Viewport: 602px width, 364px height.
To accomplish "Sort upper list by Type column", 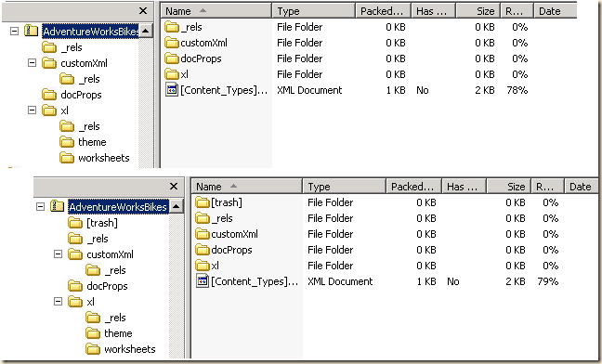I will (314, 11).
